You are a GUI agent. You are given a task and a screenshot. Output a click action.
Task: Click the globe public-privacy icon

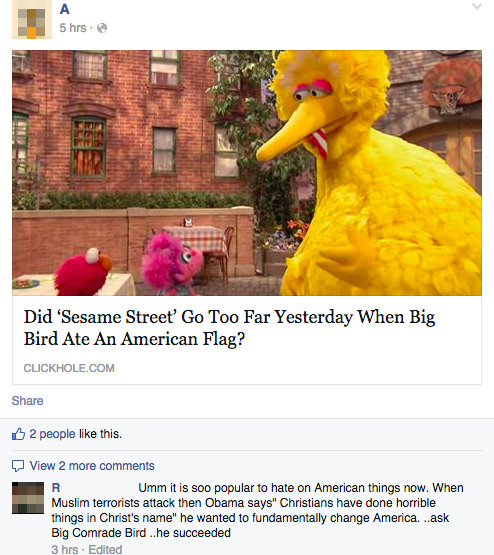coord(102,28)
